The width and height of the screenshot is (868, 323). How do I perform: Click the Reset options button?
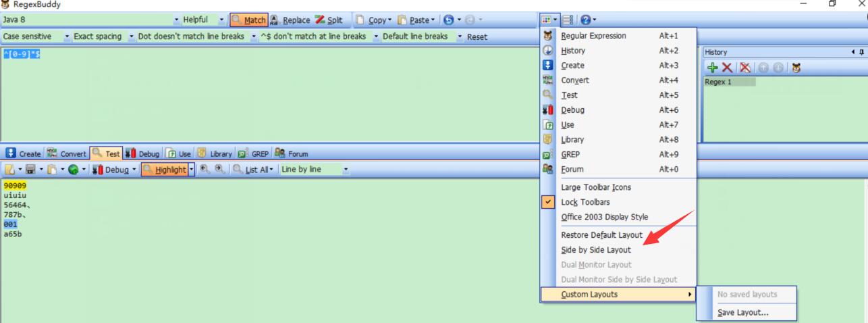[x=477, y=36]
